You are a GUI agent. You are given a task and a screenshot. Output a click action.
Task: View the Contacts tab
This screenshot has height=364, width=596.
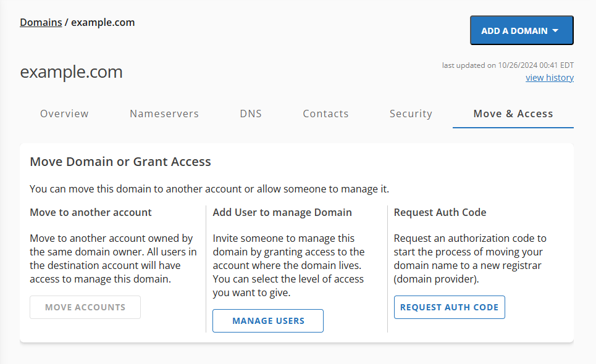[325, 114]
